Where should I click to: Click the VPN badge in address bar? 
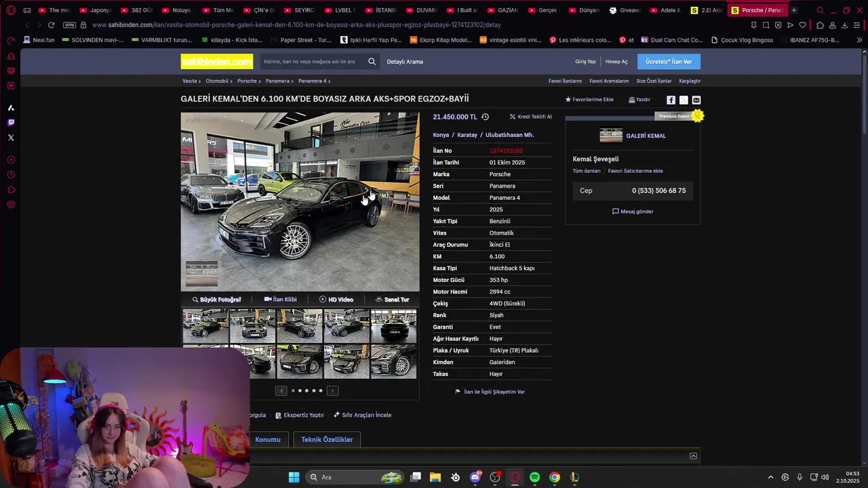(69, 25)
